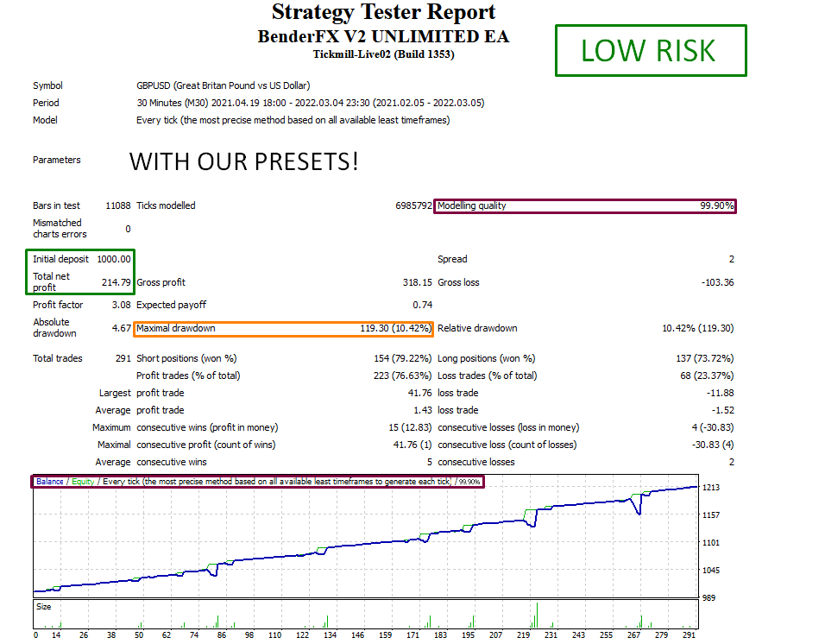Click the LOW RISK label
The height and width of the screenshot is (644, 825).
coord(648,51)
